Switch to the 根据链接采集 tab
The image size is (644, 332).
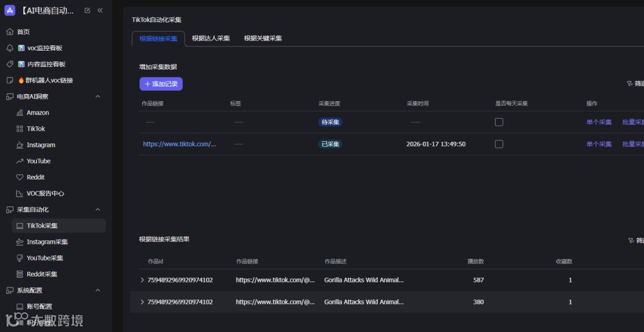[158, 39]
